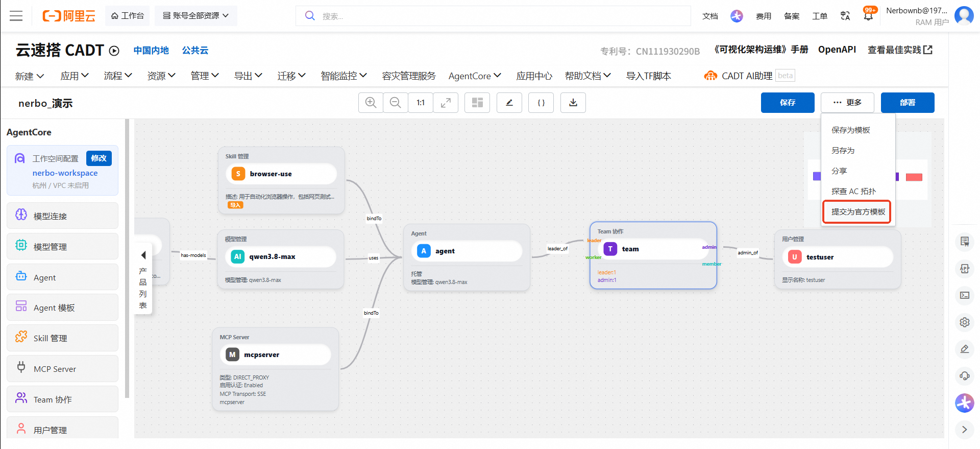Open the right sidebar terminal icon
The width and height of the screenshot is (980, 449).
[965, 295]
